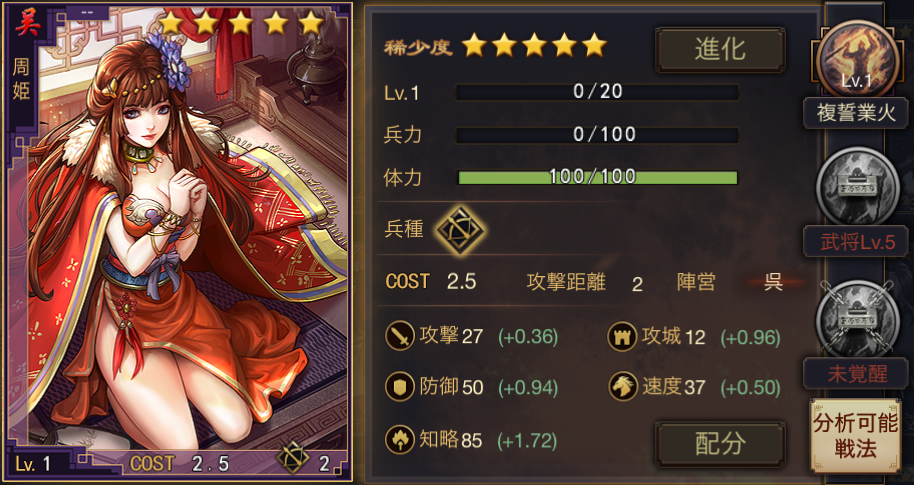
Task: Click the 防御 shield icon
Action: [x=400, y=387]
